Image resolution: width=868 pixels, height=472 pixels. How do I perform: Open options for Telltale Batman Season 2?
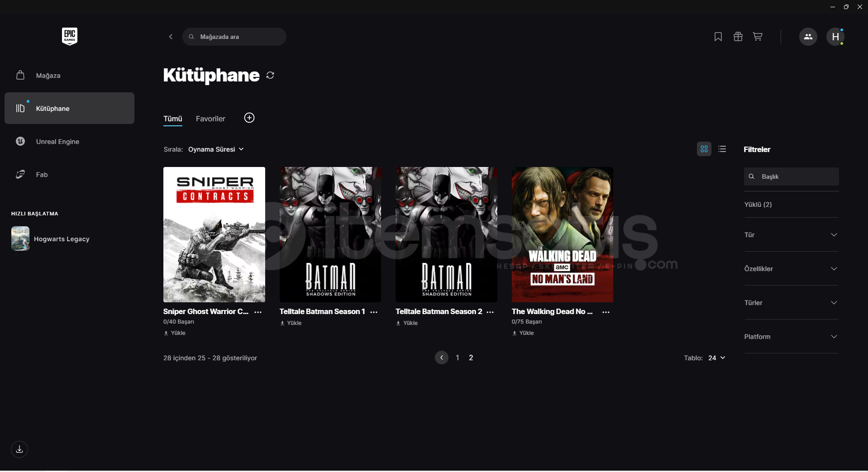(490, 312)
